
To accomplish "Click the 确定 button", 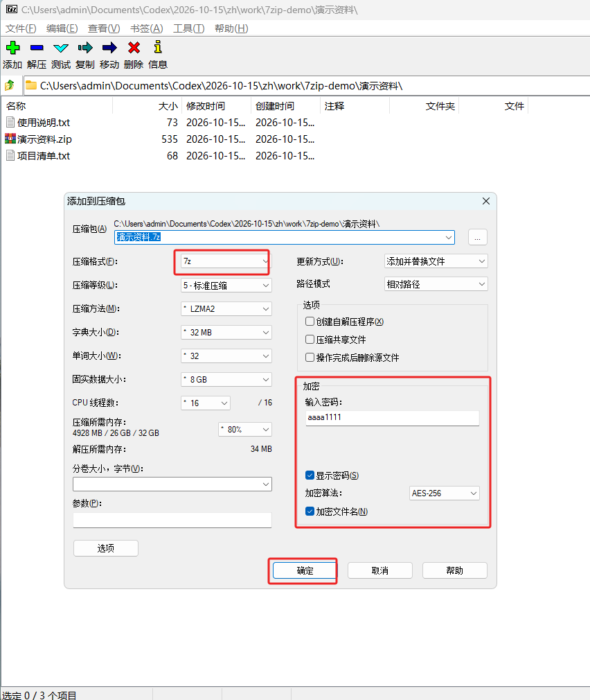I will pos(305,570).
